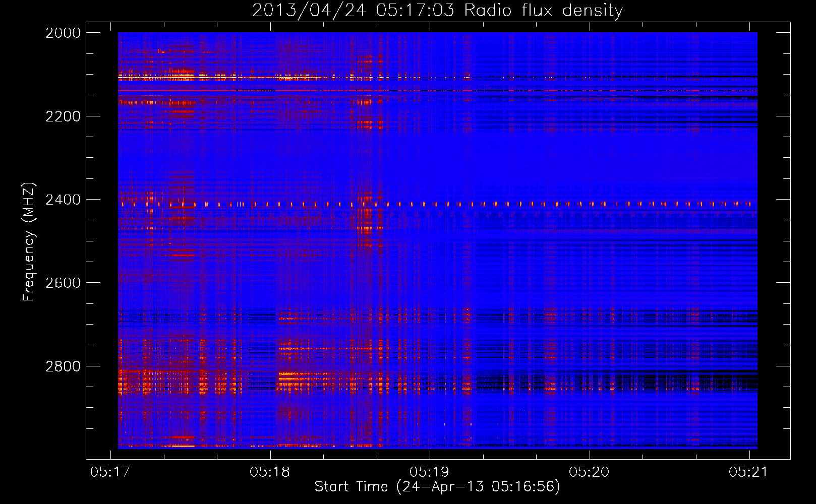This screenshot has height=504, width=816.
Task: Click the 05:17 time tick label
Action: 110,472
